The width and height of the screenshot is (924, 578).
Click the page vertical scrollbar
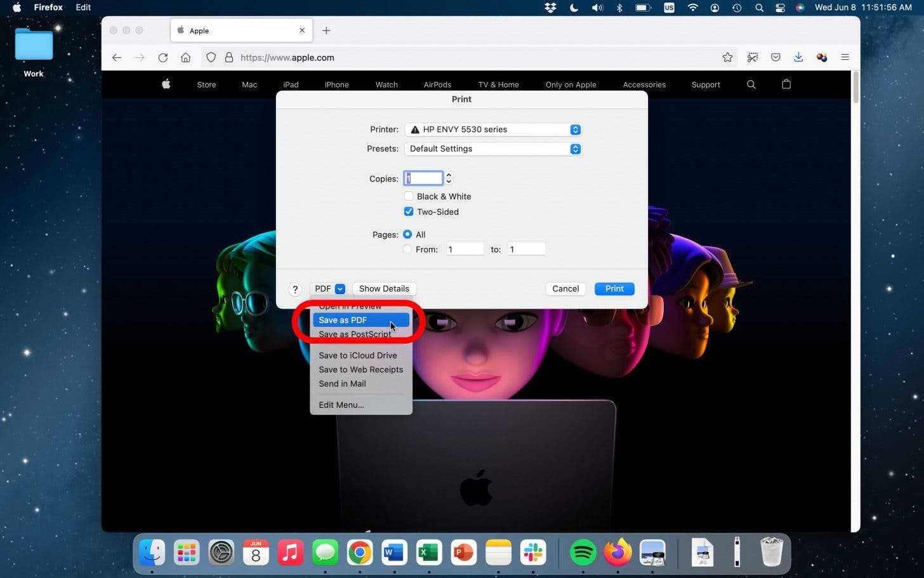(x=855, y=87)
